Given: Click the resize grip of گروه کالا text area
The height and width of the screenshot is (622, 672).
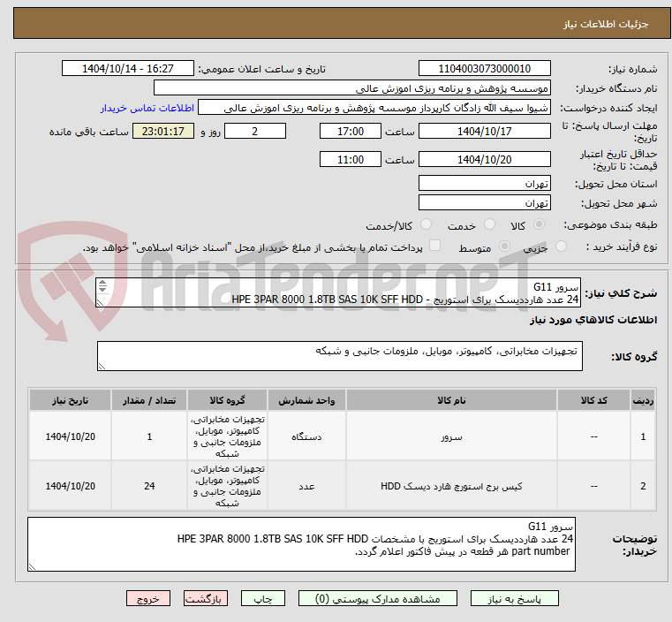Looking at the screenshot, I should pos(102,366).
